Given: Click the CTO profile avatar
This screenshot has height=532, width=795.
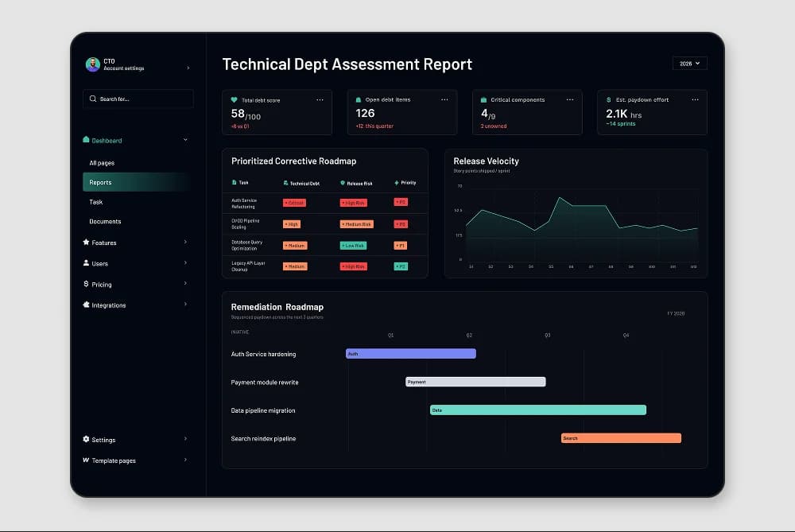Looking at the screenshot, I should pyautogui.click(x=92, y=64).
